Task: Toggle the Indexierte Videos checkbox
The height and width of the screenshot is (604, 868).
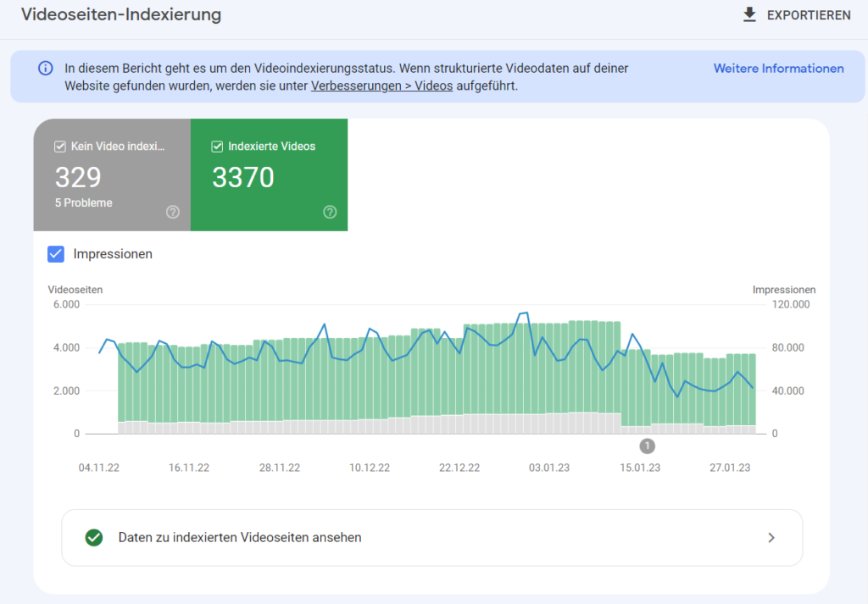Action: point(217,147)
